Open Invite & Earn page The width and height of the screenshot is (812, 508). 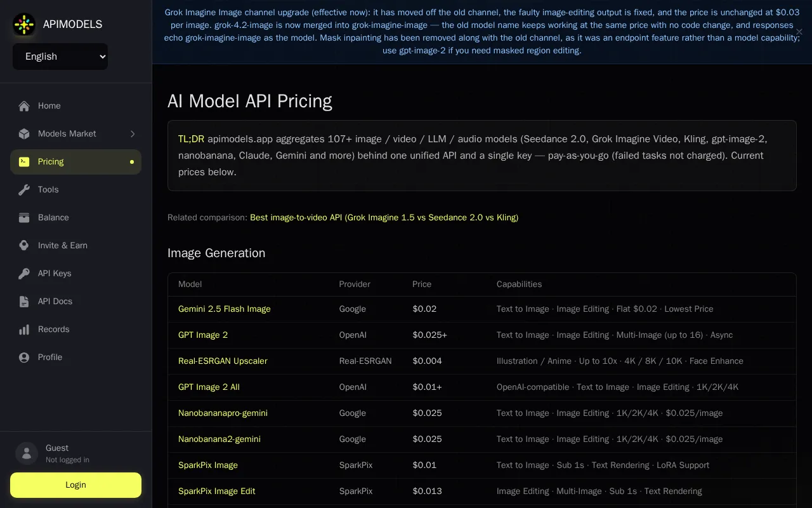[75, 246]
